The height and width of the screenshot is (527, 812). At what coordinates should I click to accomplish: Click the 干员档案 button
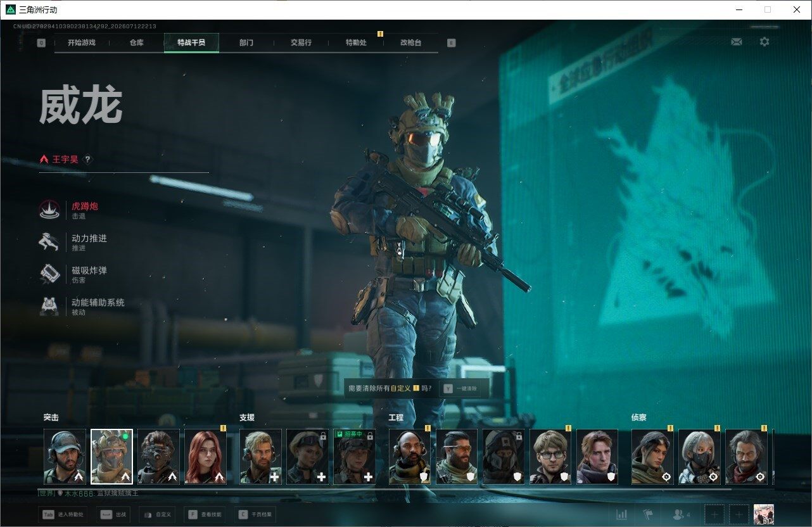(255, 515)
